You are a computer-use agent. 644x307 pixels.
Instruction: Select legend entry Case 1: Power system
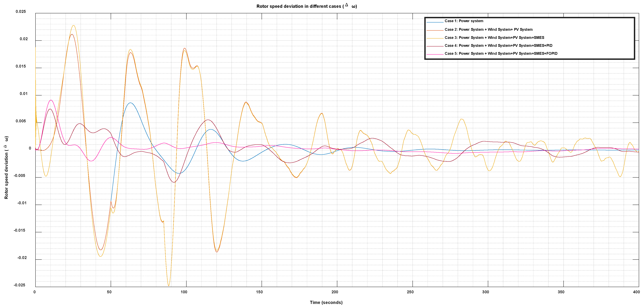tap(464, 21)
